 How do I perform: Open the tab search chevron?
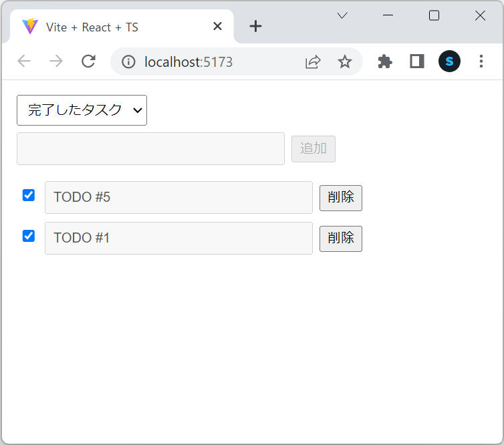342,15
